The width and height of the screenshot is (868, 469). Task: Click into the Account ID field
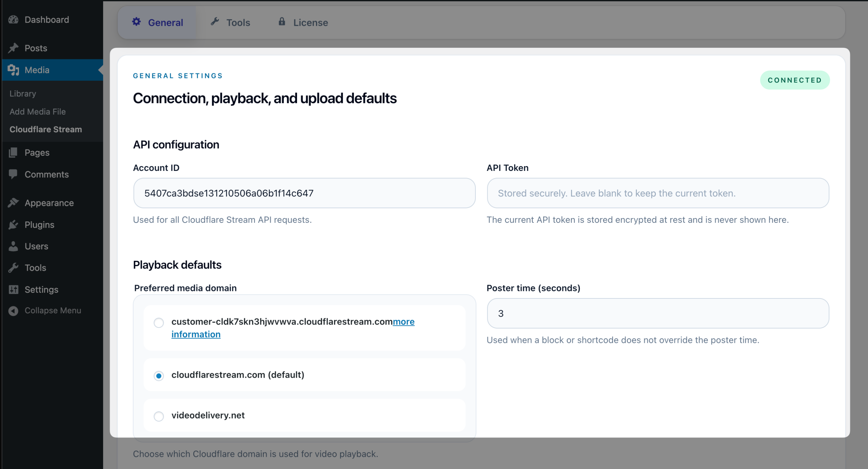point(304,193)
